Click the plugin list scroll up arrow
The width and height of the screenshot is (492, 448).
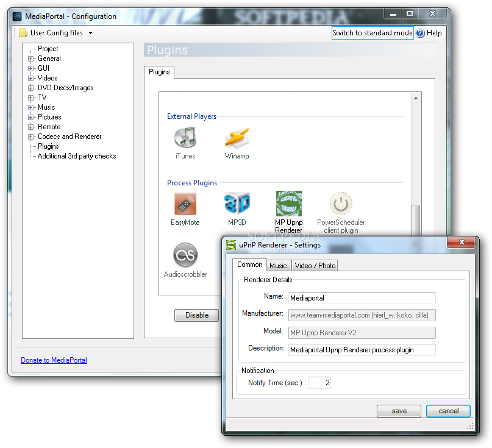416,98
